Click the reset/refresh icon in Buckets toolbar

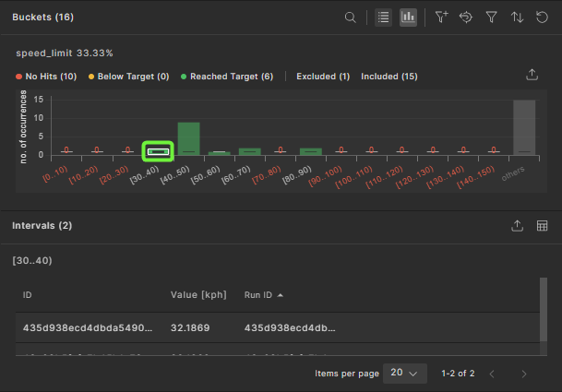543,18
